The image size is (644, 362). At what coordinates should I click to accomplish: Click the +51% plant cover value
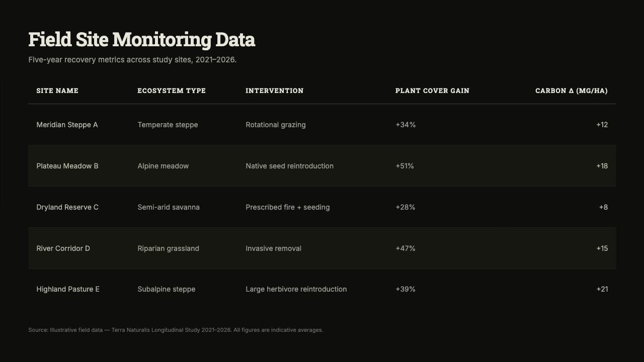[x=405, y=166]
